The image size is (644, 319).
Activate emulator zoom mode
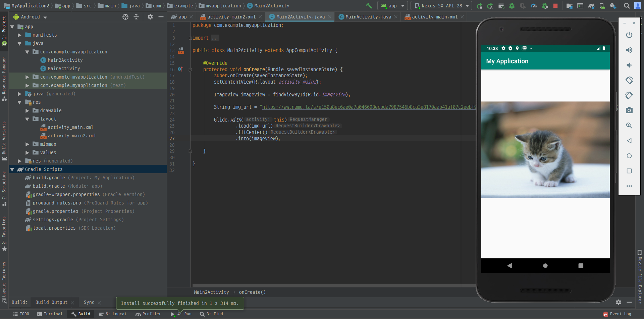(x=629, y=126)
